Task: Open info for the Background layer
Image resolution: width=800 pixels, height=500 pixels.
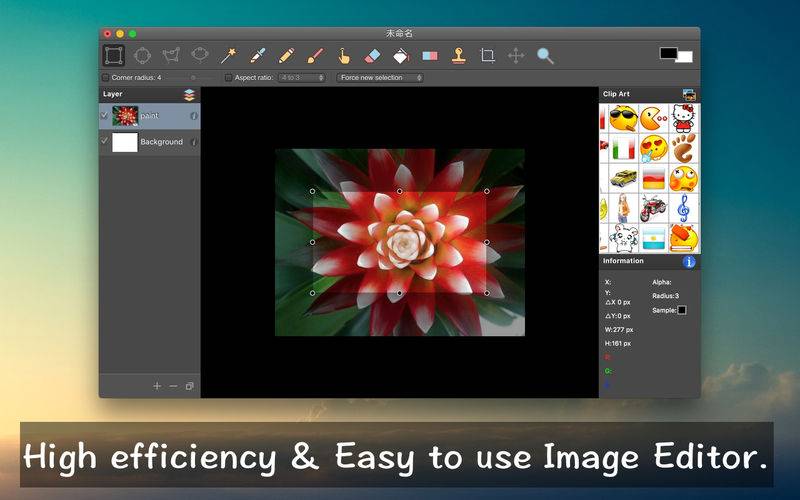Action: click(193, 142)
